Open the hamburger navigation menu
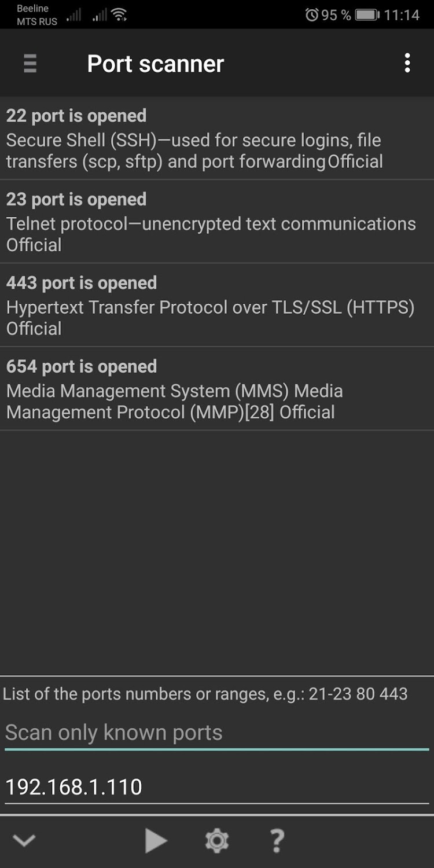Viewport: 434px width, 868px height. coord(30,63)
